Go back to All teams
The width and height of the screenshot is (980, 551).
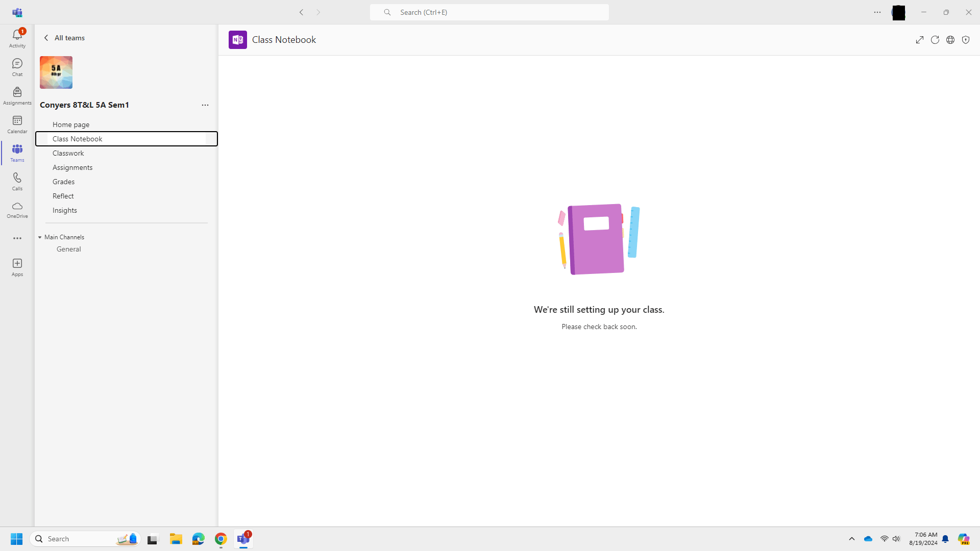click(64, 38)
